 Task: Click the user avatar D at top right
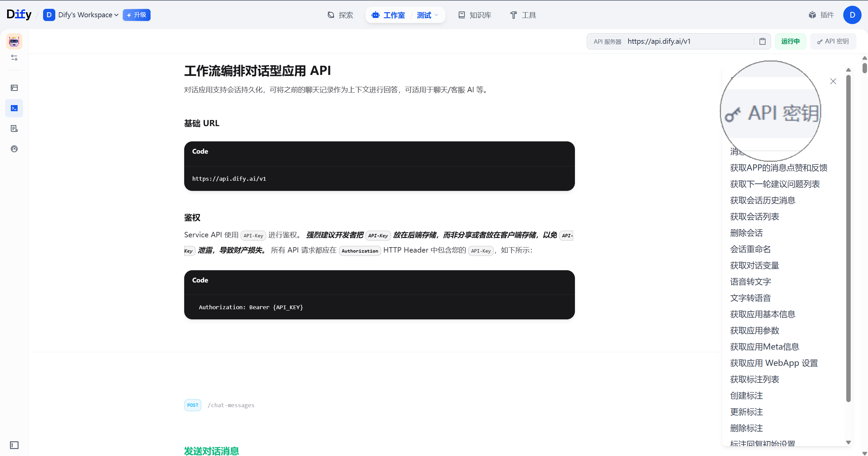pos(852,15)
